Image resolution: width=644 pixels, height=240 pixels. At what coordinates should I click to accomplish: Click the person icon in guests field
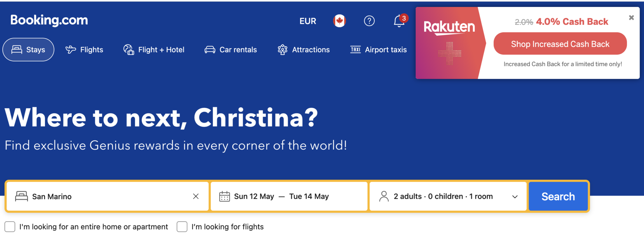point(384,197)
